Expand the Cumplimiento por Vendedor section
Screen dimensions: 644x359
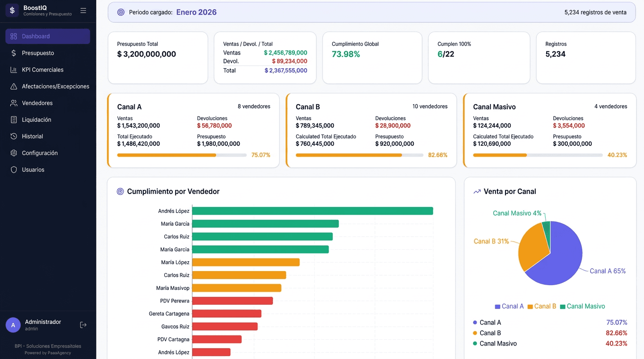click(168, 191)
